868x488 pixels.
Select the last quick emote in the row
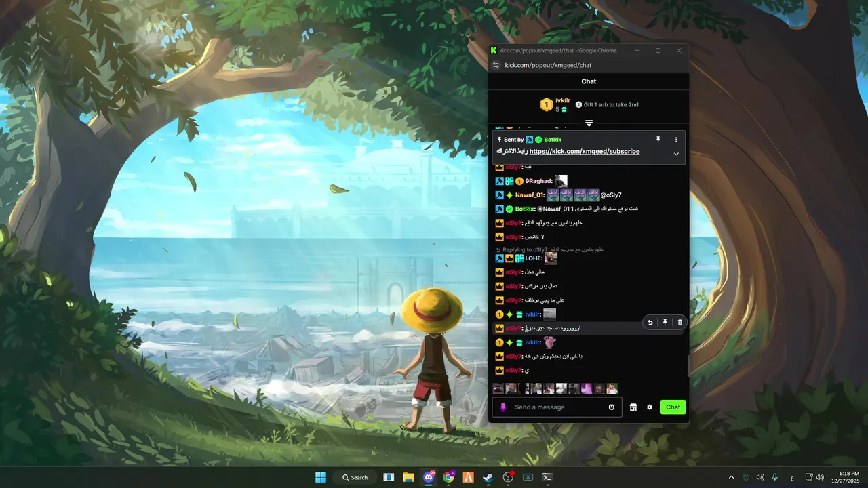coord(612,388)
